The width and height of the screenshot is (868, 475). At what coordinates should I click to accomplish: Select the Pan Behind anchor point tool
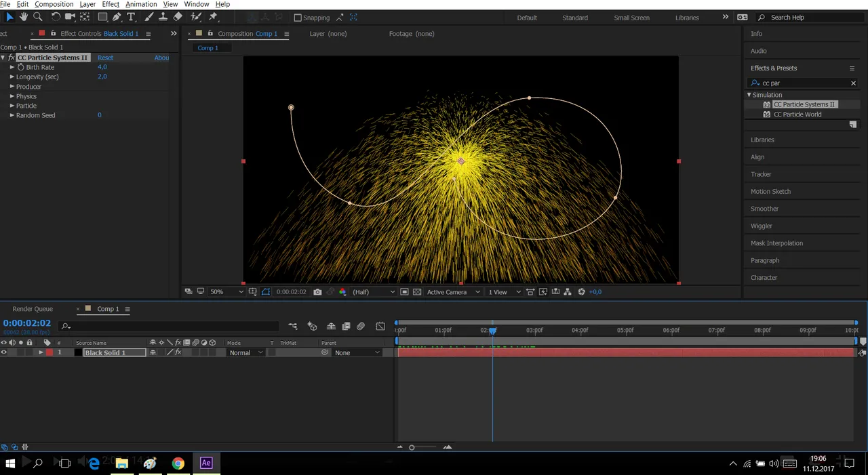click(85, 17)
